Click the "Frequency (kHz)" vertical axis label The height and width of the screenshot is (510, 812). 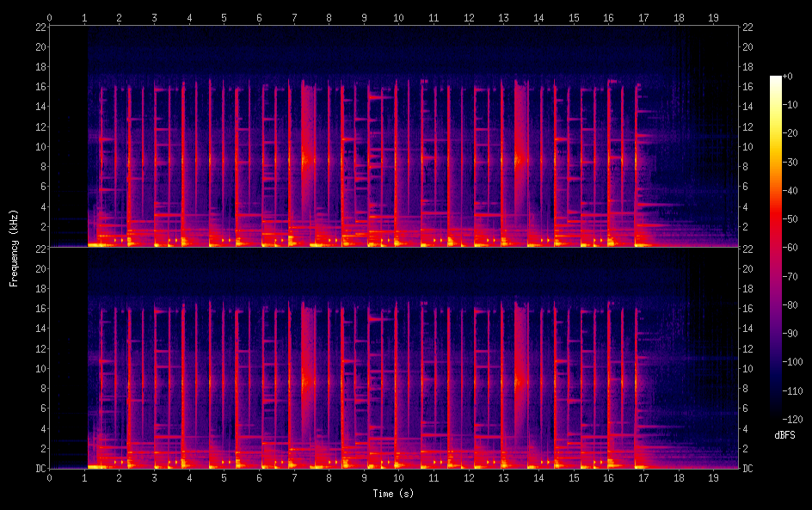click(14, 248)
